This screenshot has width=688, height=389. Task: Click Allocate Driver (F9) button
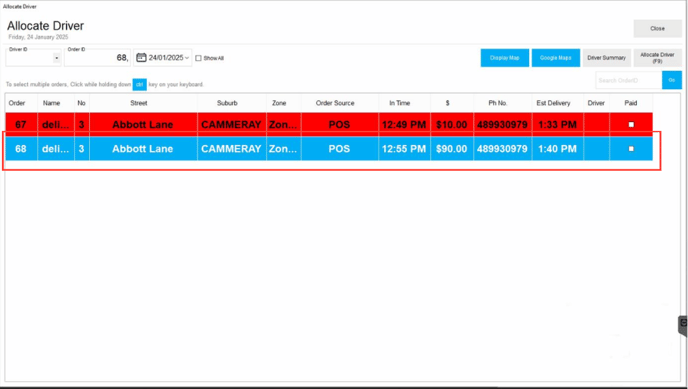coord(657,58)
